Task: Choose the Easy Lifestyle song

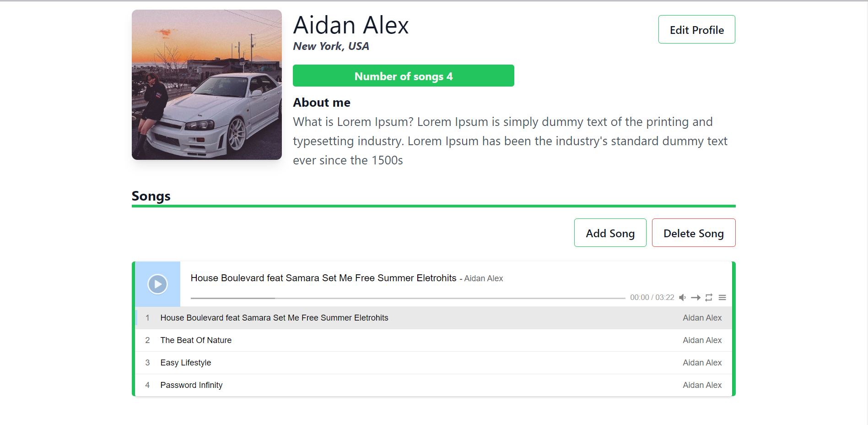Action: (x=185, y=363)
